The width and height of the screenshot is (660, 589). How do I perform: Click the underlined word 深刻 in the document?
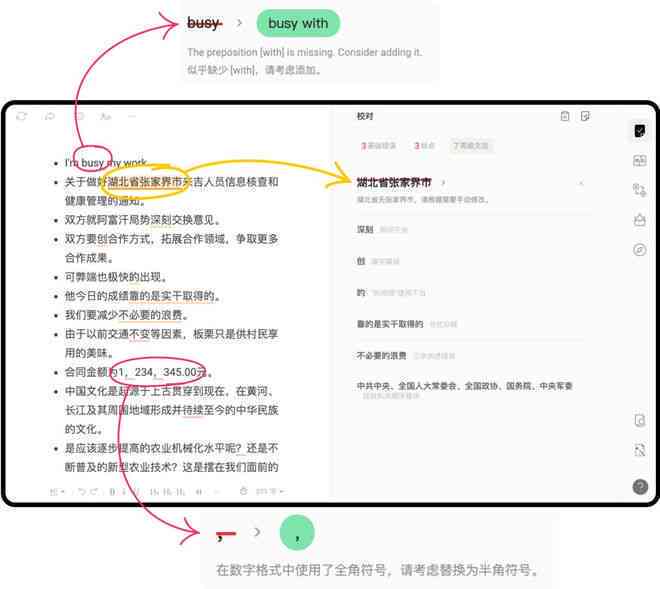pyautogui.click(x=161, y=220)
